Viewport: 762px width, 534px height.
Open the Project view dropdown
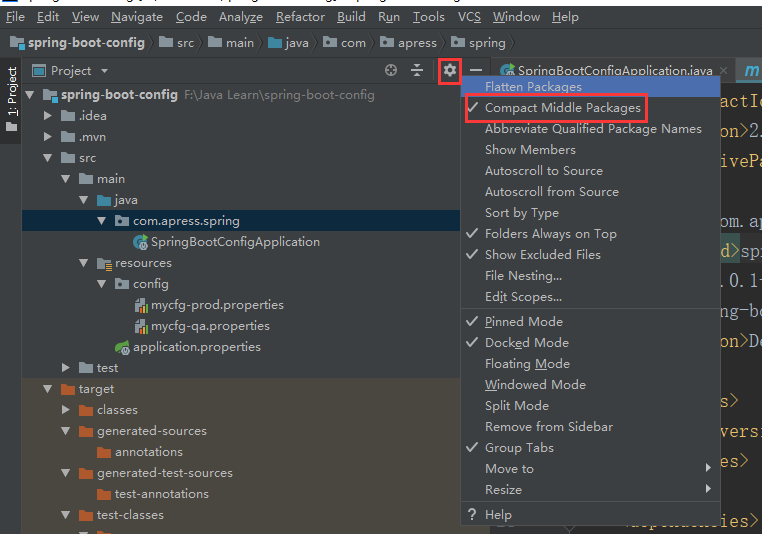[x=104, y=71]
